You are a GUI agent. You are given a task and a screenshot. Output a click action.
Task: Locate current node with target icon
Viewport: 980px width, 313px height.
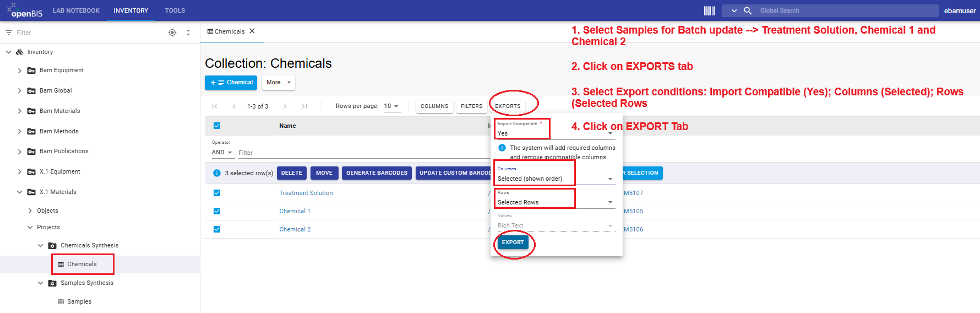[172, 33]
